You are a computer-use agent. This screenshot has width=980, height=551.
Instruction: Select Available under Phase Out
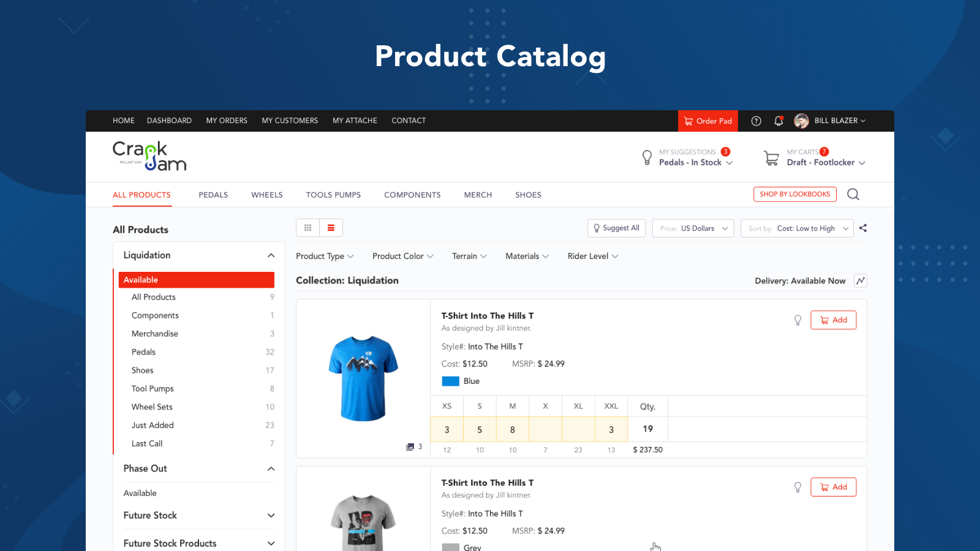(140, 493)
